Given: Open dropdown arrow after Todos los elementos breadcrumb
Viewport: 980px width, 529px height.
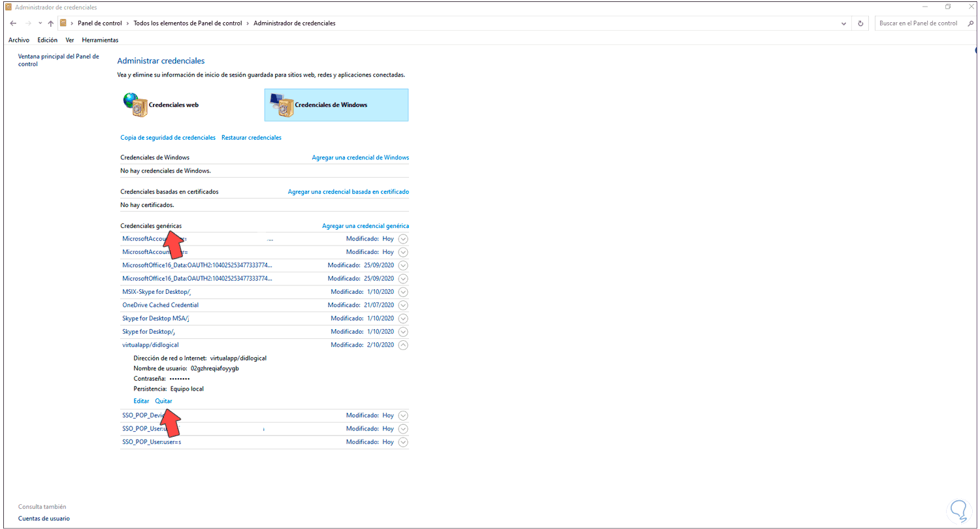Looking at the screenshot, I should tap(248, 24).
